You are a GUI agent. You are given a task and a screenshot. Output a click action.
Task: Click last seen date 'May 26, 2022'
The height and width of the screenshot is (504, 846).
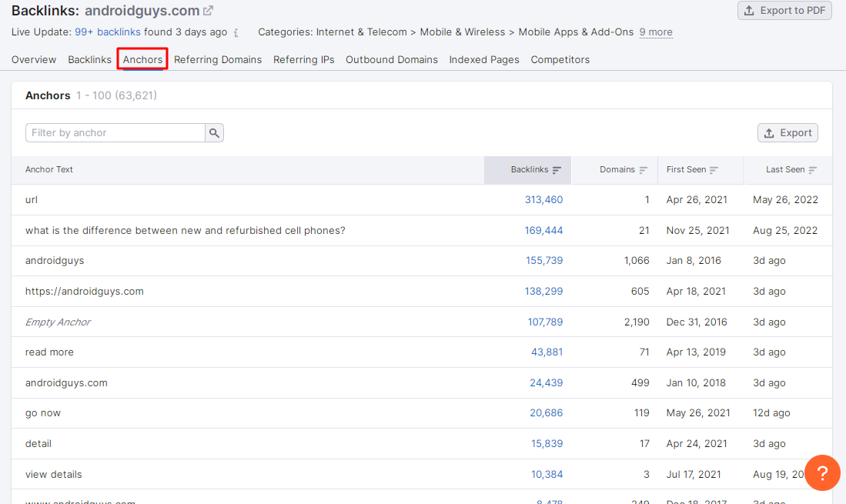coord(785,200)
